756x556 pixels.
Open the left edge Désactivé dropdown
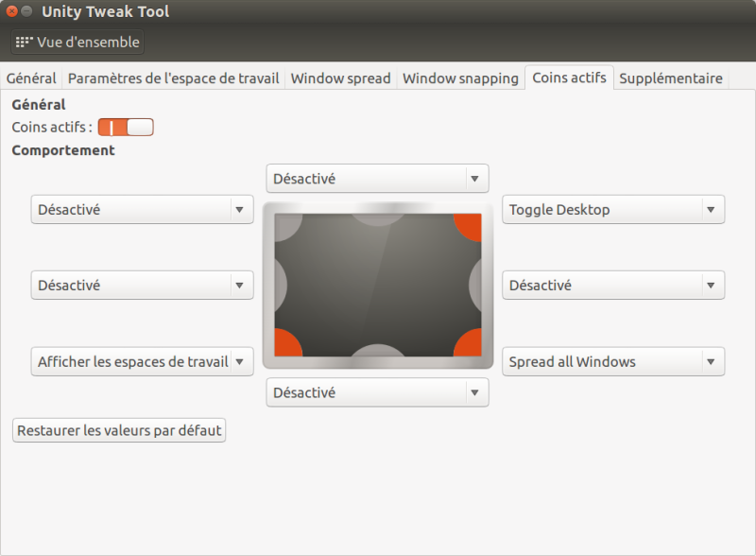[x=143, y=286]
